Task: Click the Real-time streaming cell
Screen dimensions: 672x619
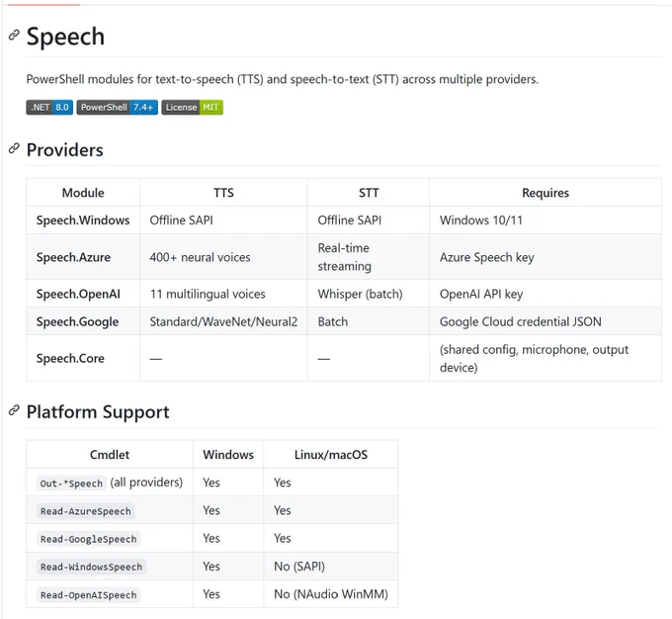Action: click(x=369, y=257)
